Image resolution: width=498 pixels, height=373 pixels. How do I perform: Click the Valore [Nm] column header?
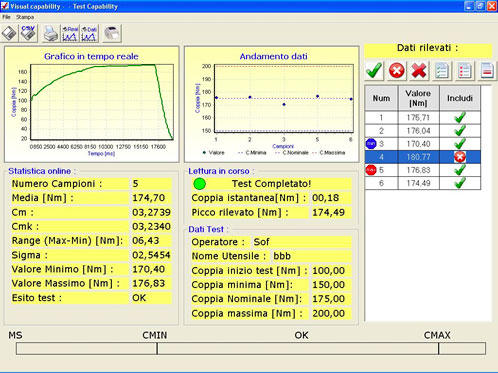coord(418,98)
